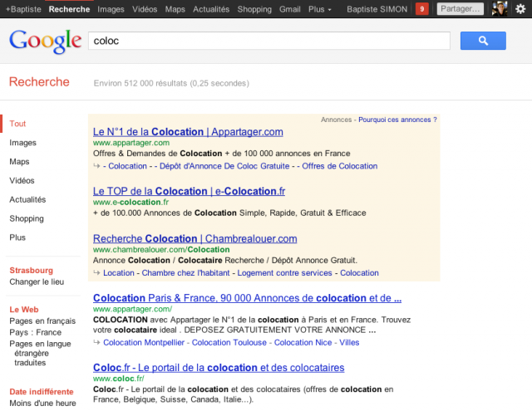
Task: Click the +Baptiste profile link
Action: [x=25, y=9]
